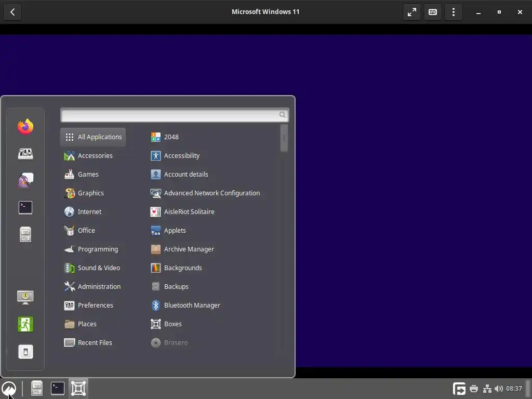Select Programming category
The width and height of the screenshot is (532, 399).
93,249
